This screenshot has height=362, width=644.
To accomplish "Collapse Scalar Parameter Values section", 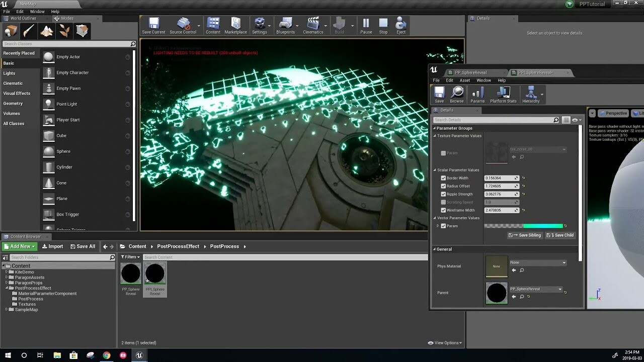I will pos(435,170).
